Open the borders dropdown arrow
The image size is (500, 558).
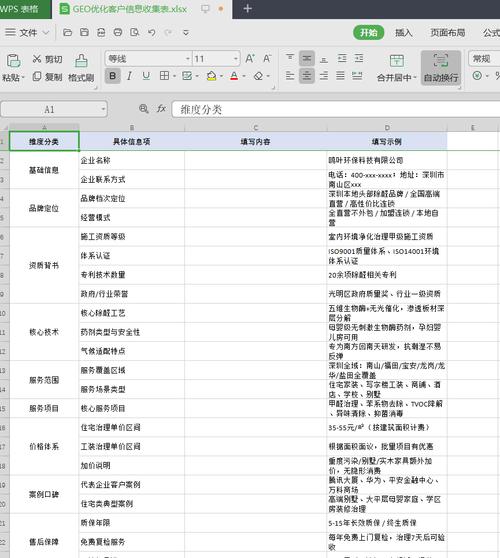174,76
